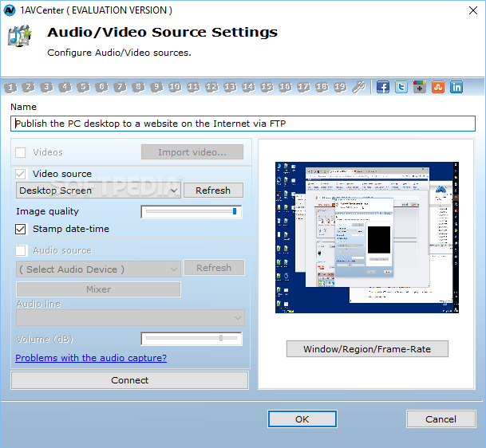The height and width of the screenshot is (448, 486).
Task: Confirm with the OK button
Action: tap(302, 419)
